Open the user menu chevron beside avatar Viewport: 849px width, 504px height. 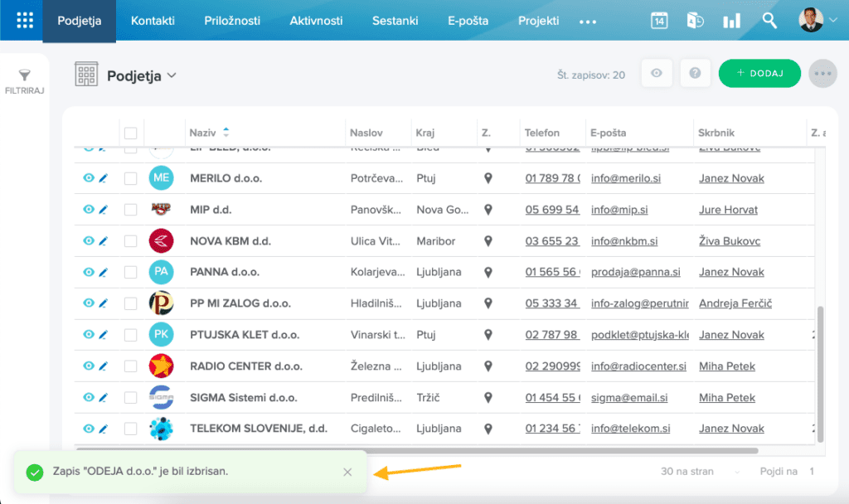click(834, 20)
